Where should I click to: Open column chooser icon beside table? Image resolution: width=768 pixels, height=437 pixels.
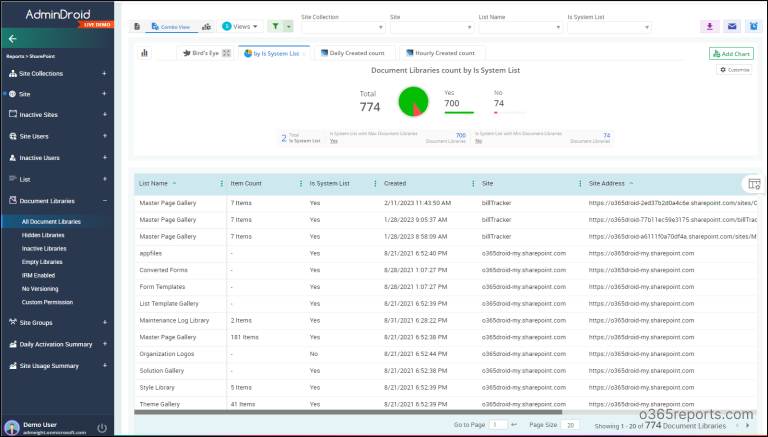tap(754, 184)
